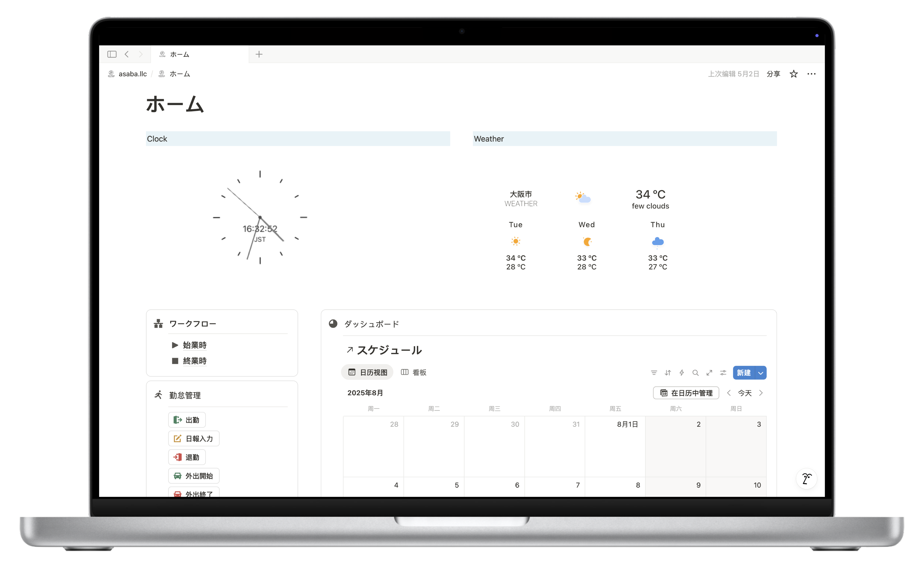Open view settings sliders icon
Image resolution: width=924 pixels, height=567 pixels.
723,373
